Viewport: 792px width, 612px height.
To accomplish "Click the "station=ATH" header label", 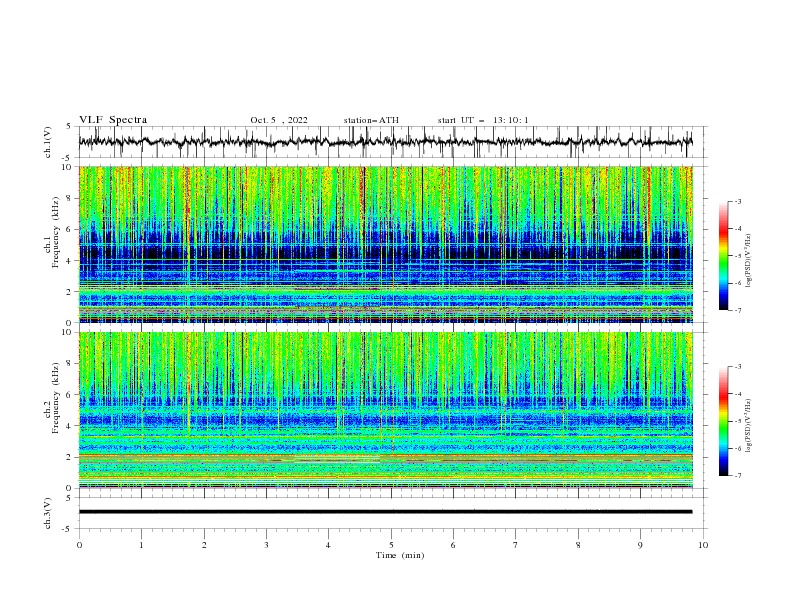I will (x=371, y=120).
